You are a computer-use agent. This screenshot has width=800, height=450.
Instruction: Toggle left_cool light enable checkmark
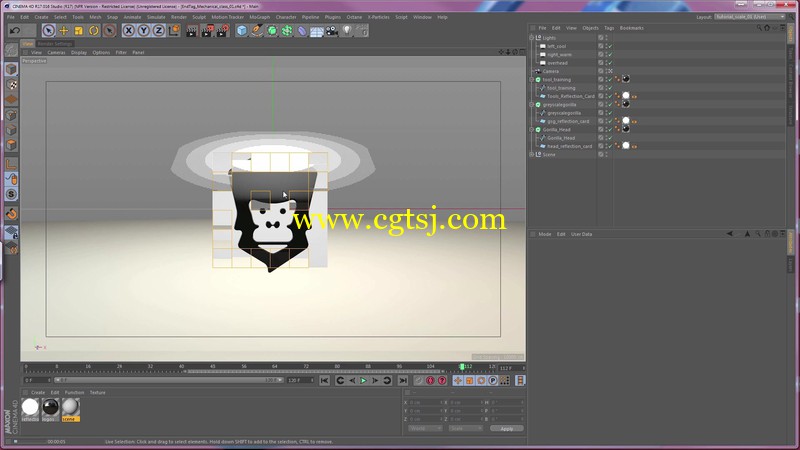coord(610,46)
